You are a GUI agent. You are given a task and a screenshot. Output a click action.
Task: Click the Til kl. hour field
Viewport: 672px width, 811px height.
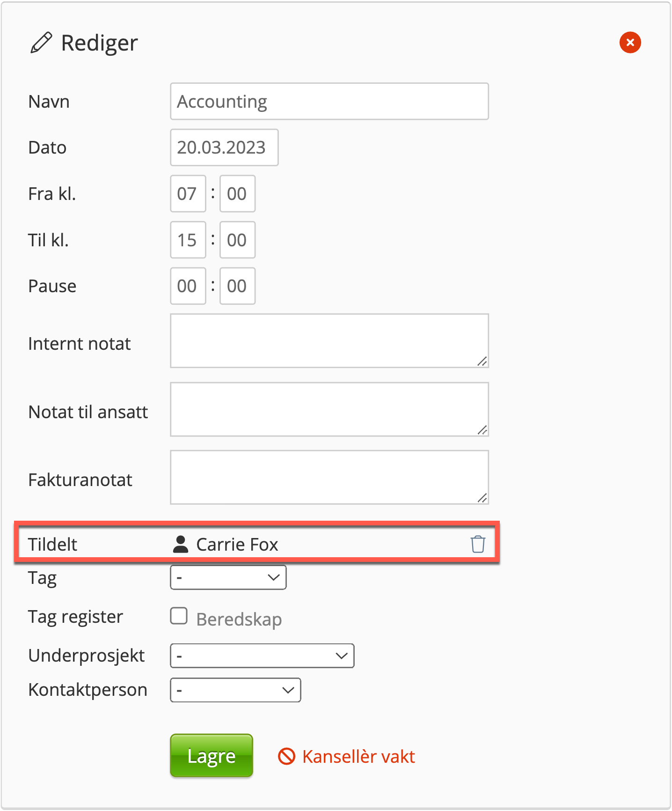(x=188, y=240)
